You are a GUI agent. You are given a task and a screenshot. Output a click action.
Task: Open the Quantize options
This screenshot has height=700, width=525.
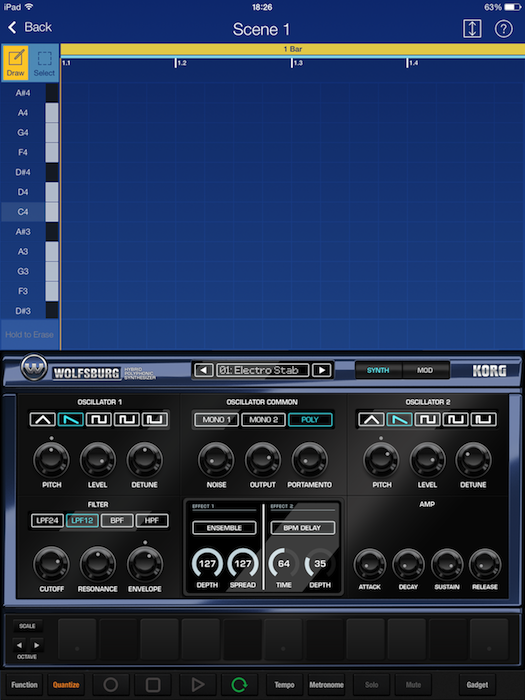[x=66, y=684]
